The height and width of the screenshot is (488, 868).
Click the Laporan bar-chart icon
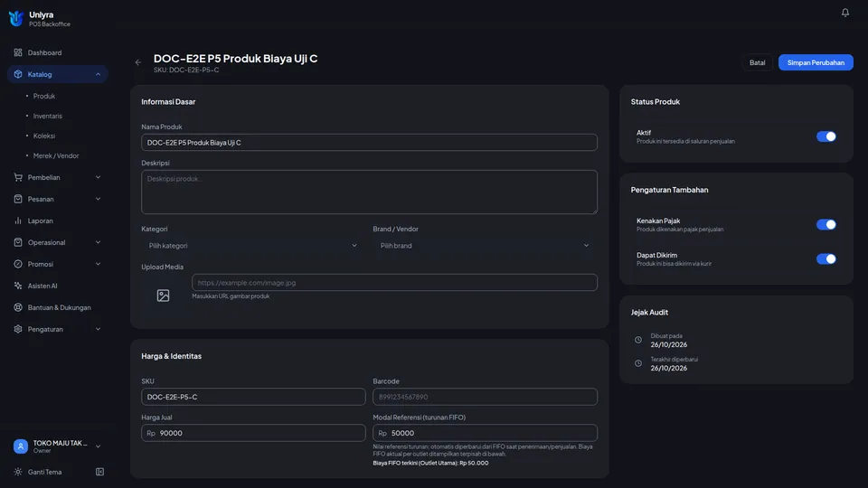point(18,221)
